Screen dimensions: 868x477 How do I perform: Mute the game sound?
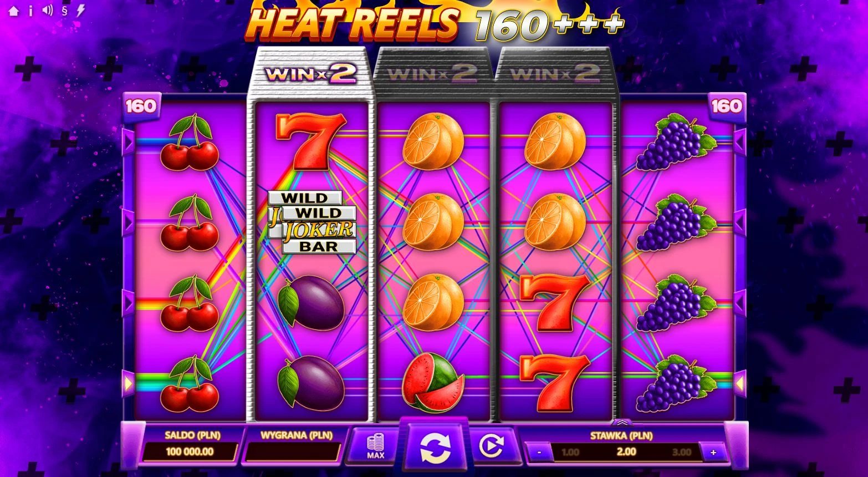click(47, 10)
